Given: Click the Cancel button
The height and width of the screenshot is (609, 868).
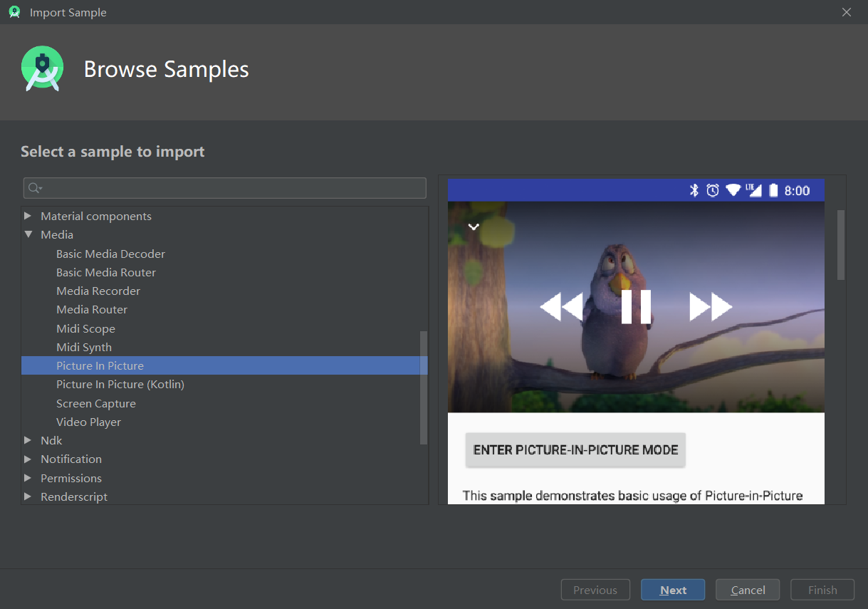Looking at the screenshot, I should [748, 590].
